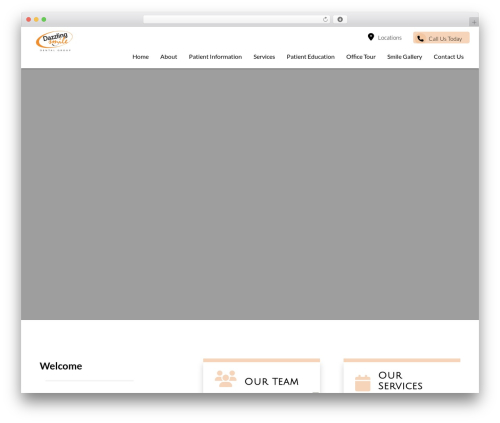Open the About menu item
The height and width of the screenshot is (423, 500).
tap(168, 57)
